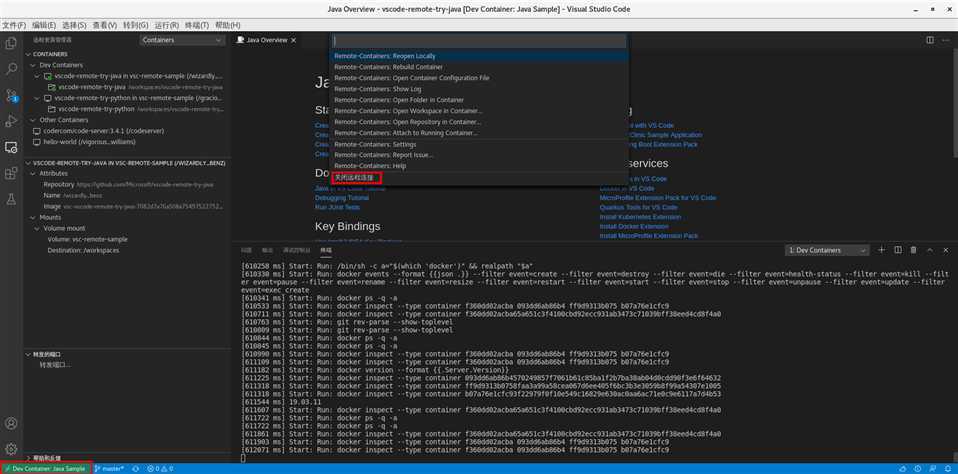The height and width of the screenshot is (474, 958).
Task: Open the Explorer view in the activity bar
Action: 11,43
